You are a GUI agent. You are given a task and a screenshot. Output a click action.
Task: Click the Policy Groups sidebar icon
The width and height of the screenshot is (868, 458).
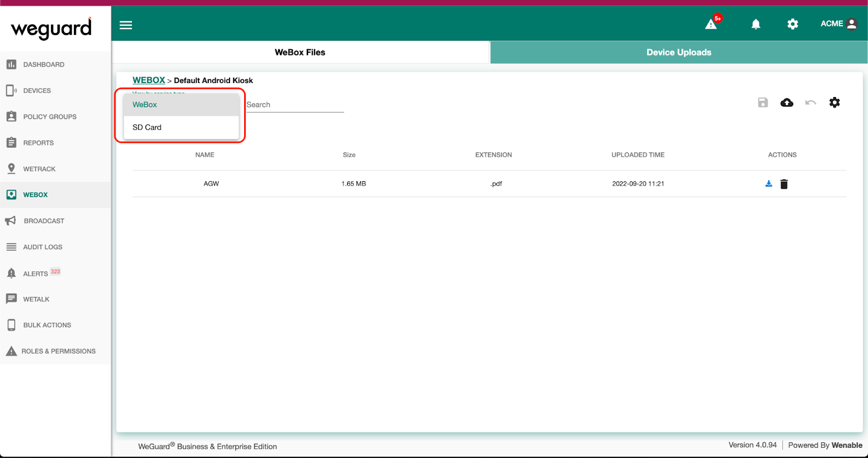click(11, 117)
